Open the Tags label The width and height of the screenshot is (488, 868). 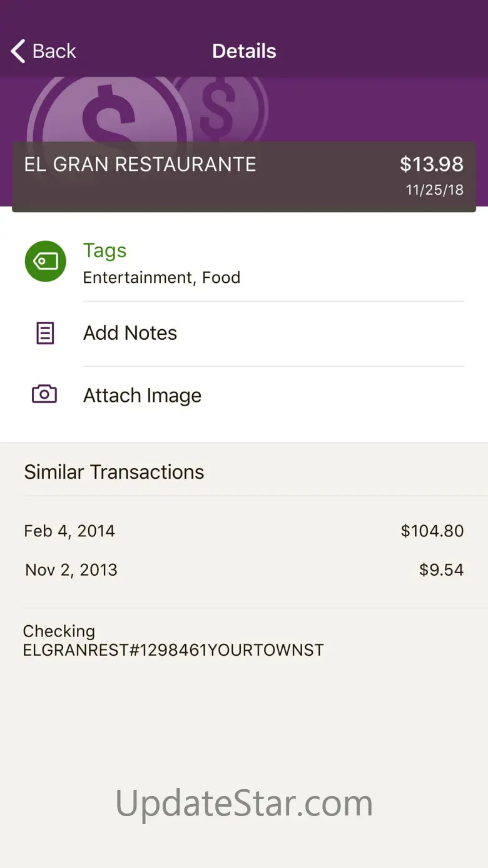click(104, 250)
